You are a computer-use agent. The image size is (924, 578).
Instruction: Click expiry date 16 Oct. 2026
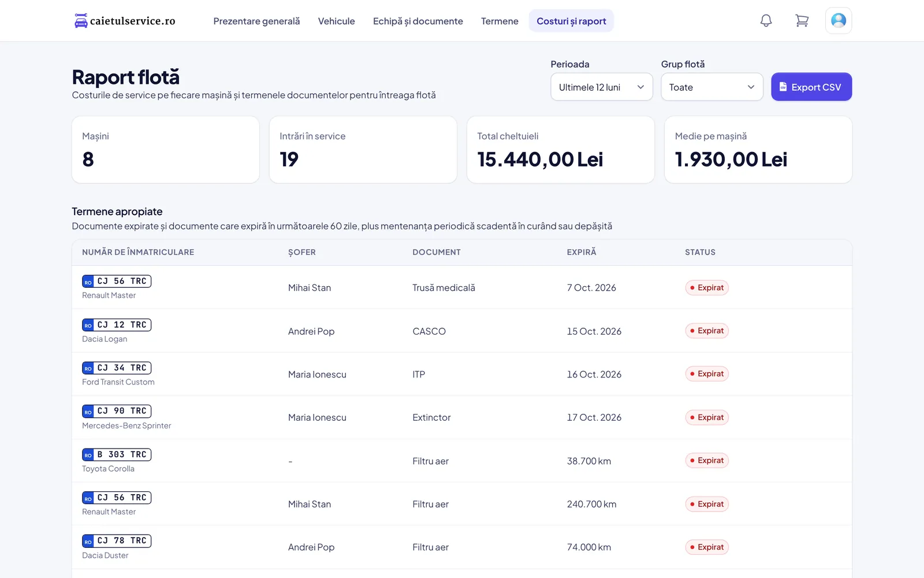594,375
